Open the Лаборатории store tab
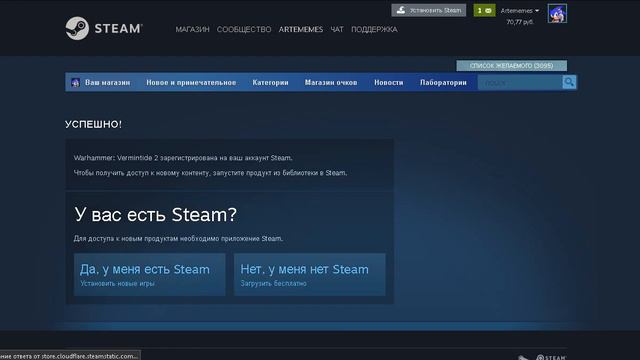Image resolution: width=640 pixels, height=360 pixels. [x=443, y=82]
